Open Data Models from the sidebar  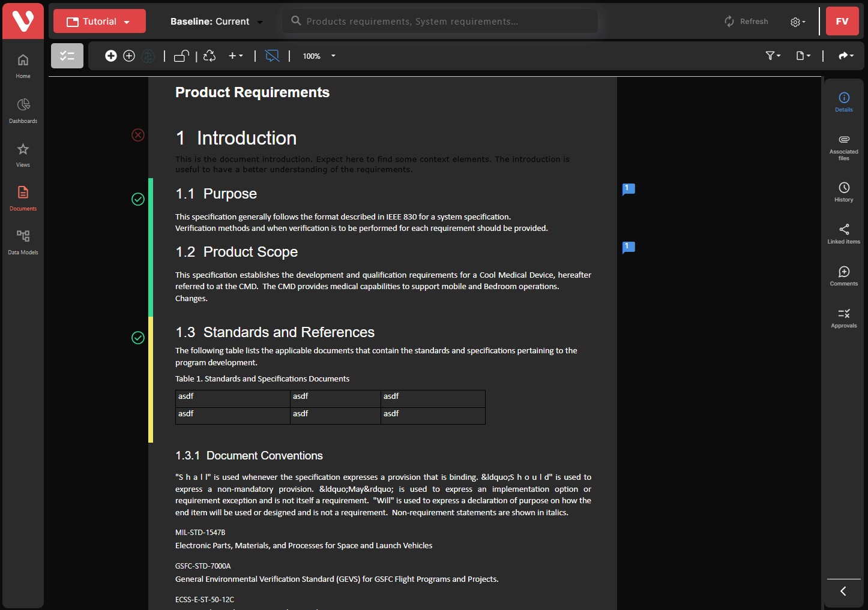point(23,242)
